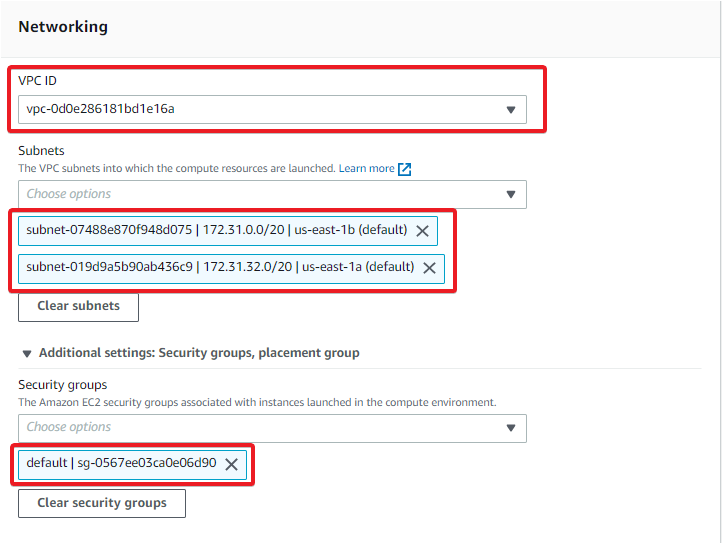
Task: Open the VPC ID dropdown
Action: pyautogui.click(x=272, y=109)
